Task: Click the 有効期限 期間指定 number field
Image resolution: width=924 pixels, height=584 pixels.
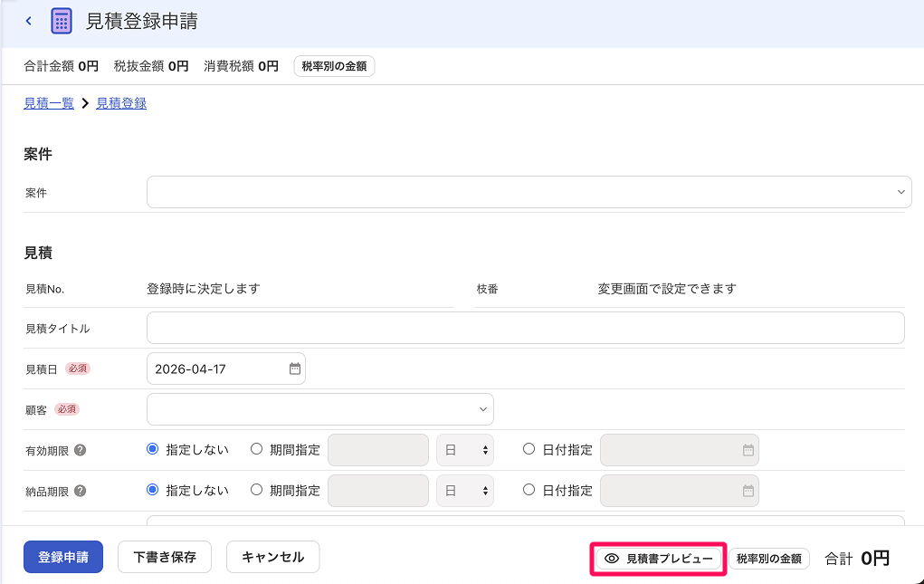Action: tap(377, 450)
